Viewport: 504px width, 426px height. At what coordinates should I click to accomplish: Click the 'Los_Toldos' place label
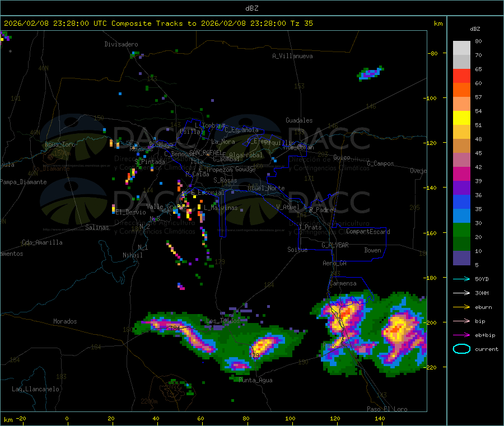point(222,321)
